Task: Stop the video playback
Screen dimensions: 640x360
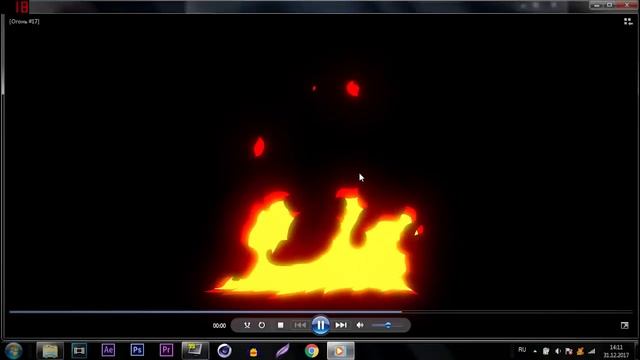Action: pos(280,325)
